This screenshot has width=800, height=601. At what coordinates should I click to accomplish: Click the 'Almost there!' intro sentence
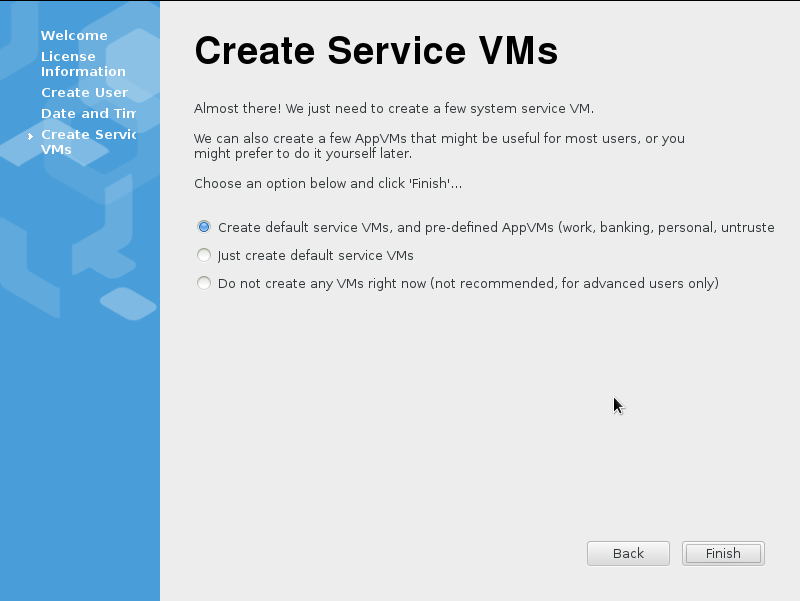coord(394,109)
